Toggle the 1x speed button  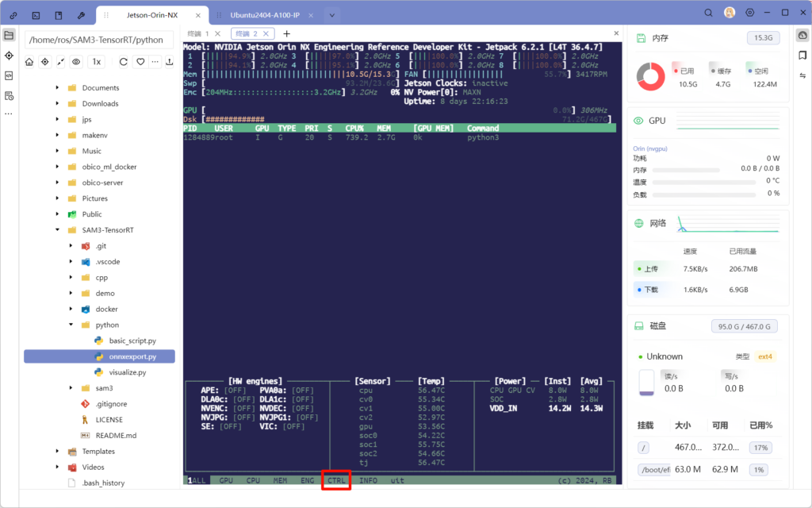click(97, 62)
